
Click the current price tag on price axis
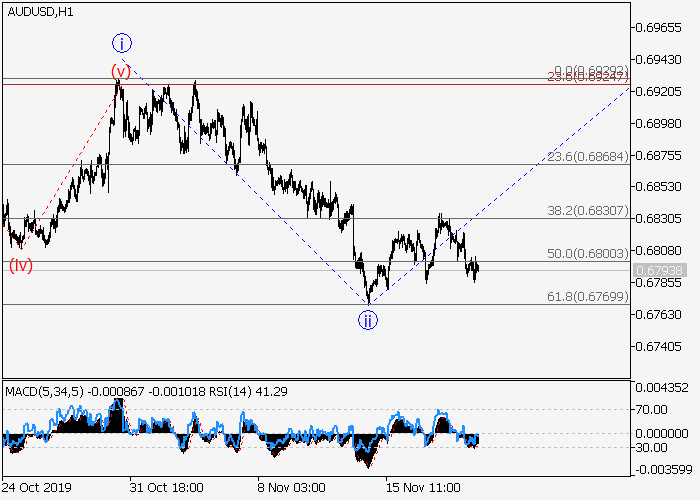click(x=660, y=270)
